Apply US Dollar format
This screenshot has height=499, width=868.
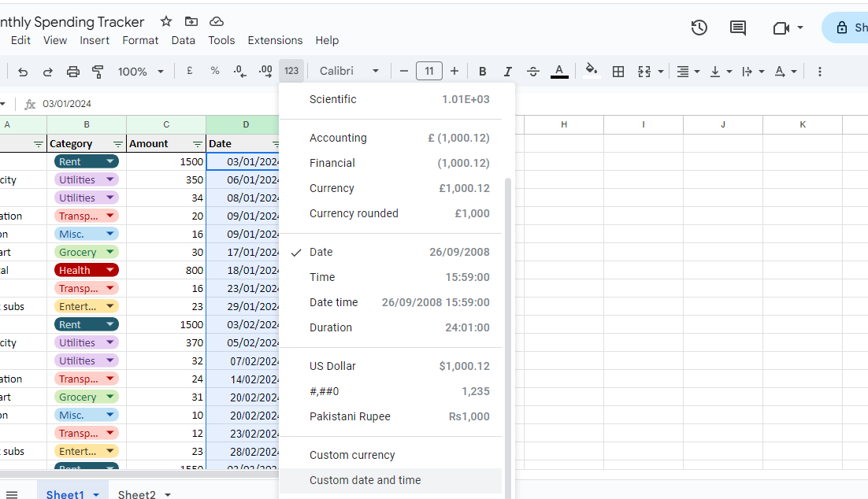391,366
